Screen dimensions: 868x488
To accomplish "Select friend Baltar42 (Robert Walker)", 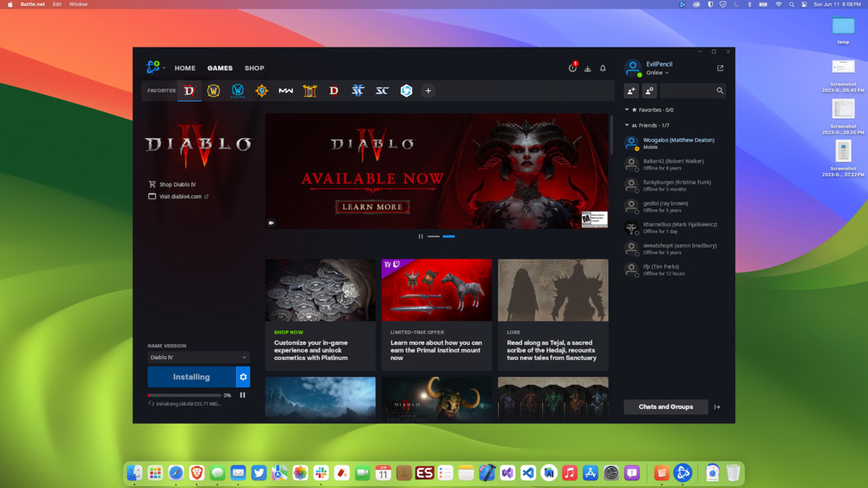I will pyautogui.click(x=675, y=165).
